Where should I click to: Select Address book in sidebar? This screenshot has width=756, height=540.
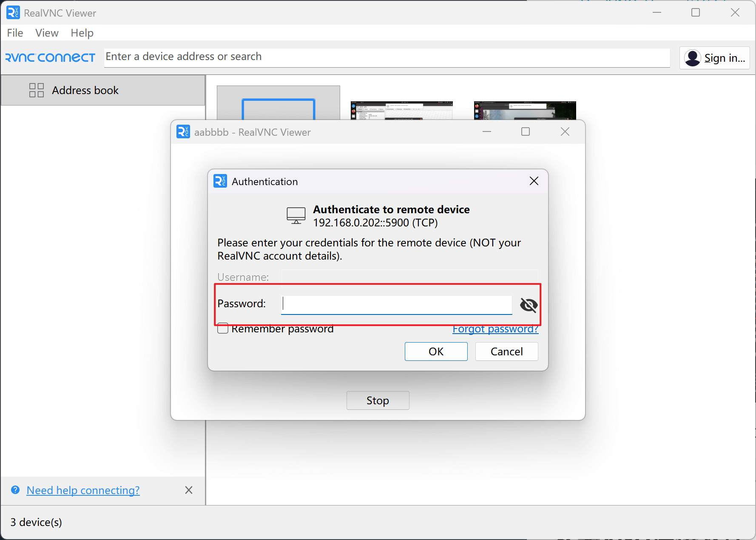tap(85, 90)
